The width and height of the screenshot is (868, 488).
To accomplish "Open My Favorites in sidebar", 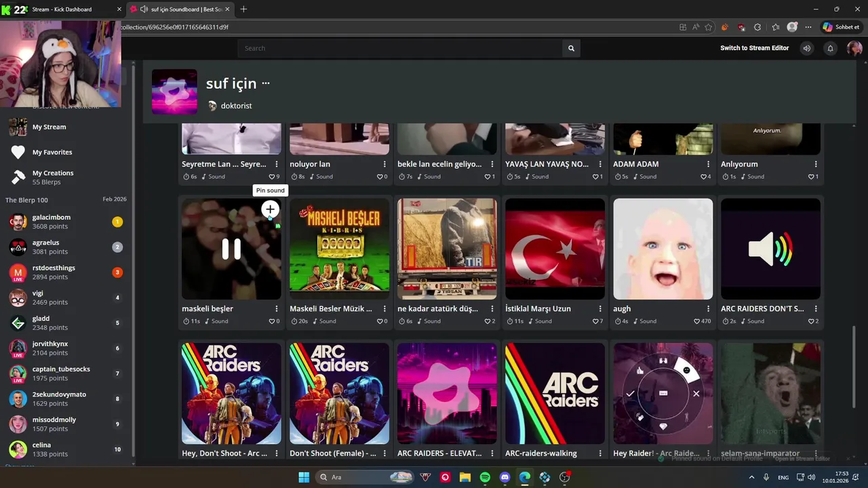I will pyautogui.click(x=52, y=152).
